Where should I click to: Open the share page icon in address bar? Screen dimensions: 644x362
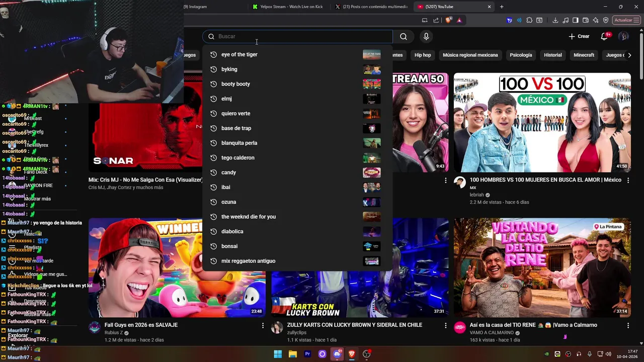(x=436, y=20)
